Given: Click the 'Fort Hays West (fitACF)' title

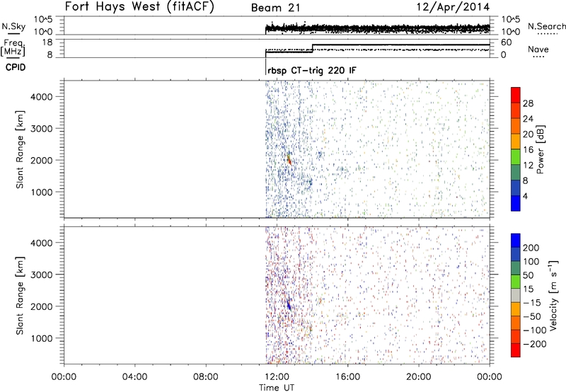Looking at the screenshot, I should coord(139,7).
